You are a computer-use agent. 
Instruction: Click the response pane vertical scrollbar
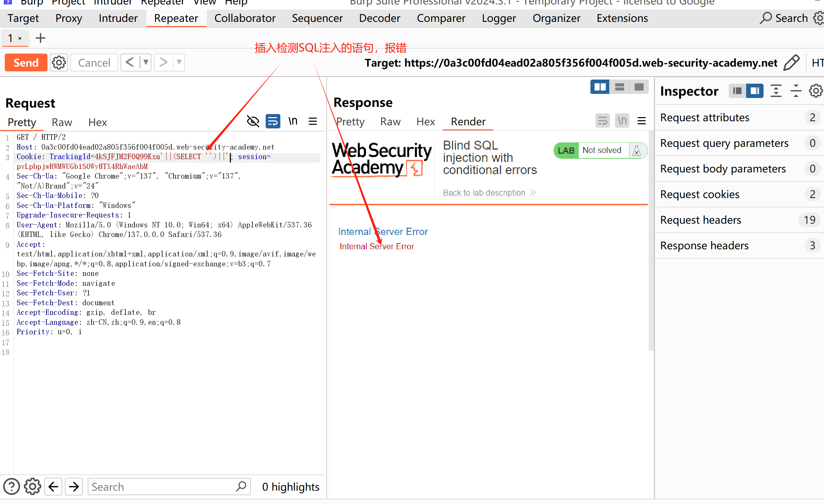651,239
